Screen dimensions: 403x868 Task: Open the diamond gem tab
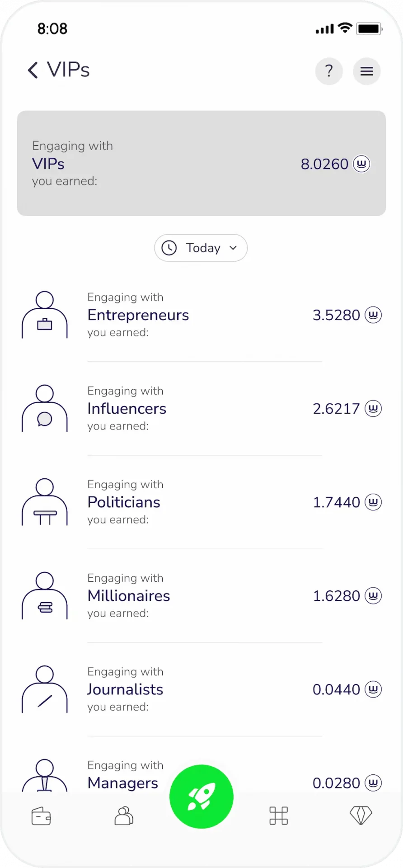pyautogui.click(x=361, y=816)
